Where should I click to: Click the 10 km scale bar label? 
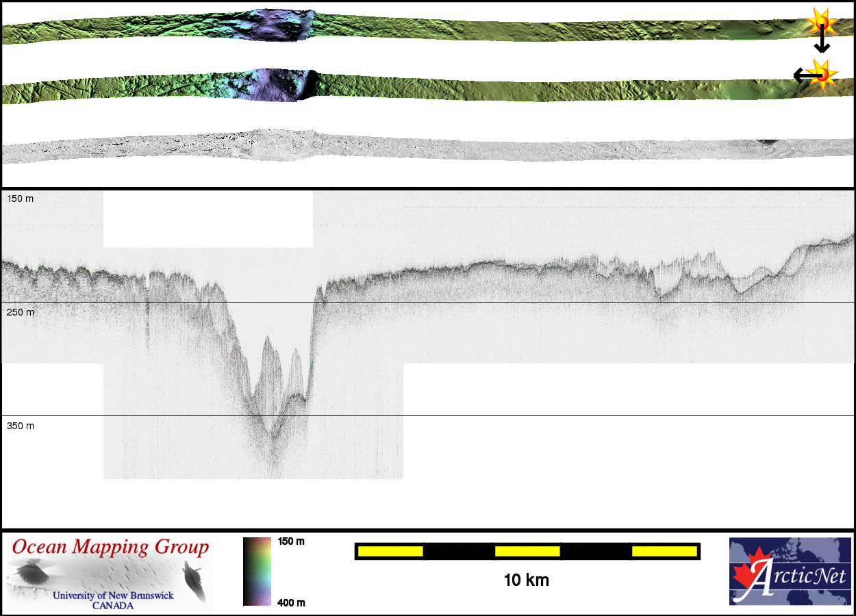(x=526, y=580)
